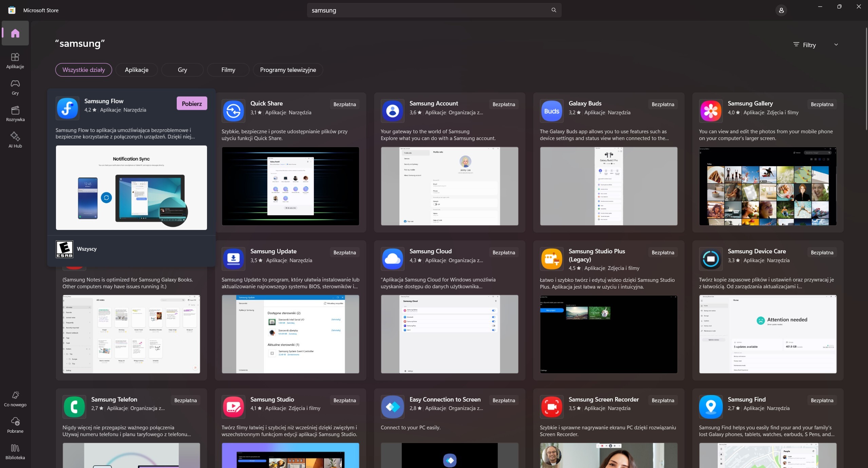Click the ESRB rating icon

(x=64, y=249)
